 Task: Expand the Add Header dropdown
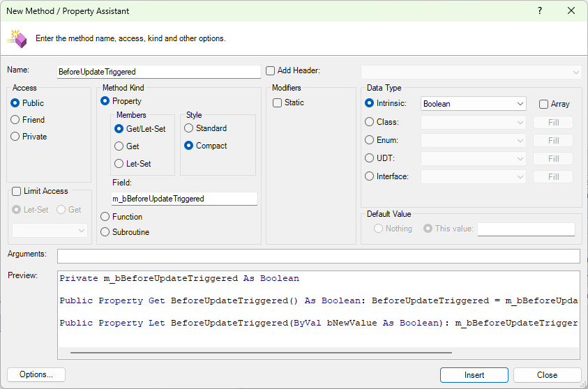(x=472, y=72)
